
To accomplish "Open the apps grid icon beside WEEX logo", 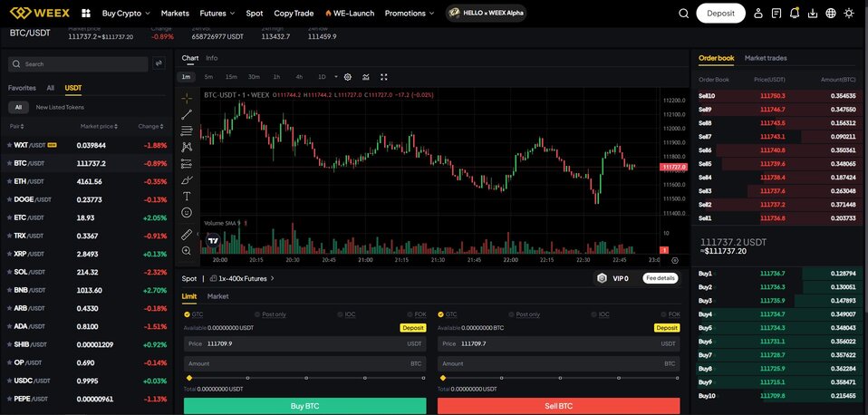I will point(86,14).
